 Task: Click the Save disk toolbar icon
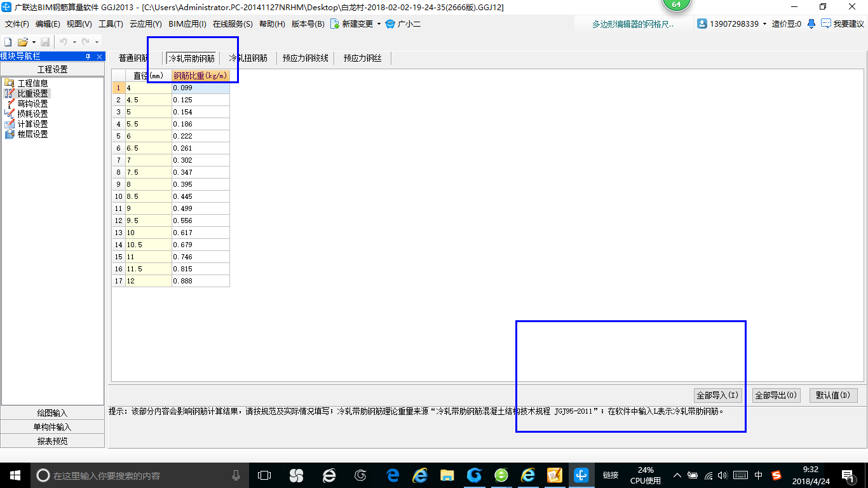pos(45,42)
